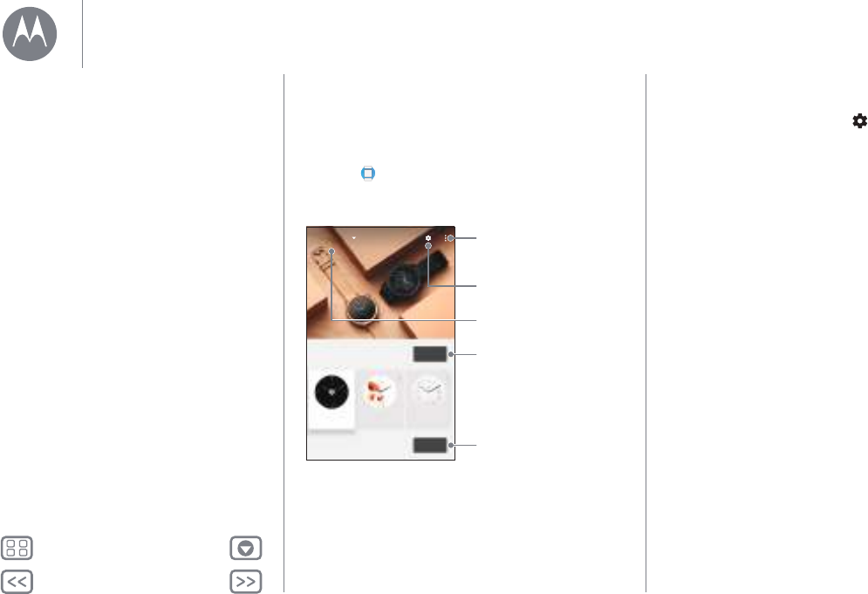The image size is (868, 594).
Task: Click the callout dot beside the lower dark button
Action: point(451,445)
